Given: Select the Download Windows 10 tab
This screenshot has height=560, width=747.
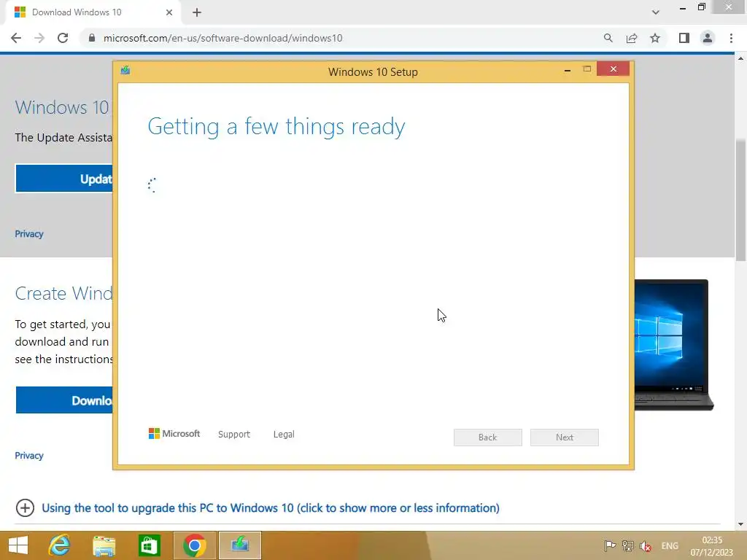Looking at the screenshot, I should pos(93,12).
